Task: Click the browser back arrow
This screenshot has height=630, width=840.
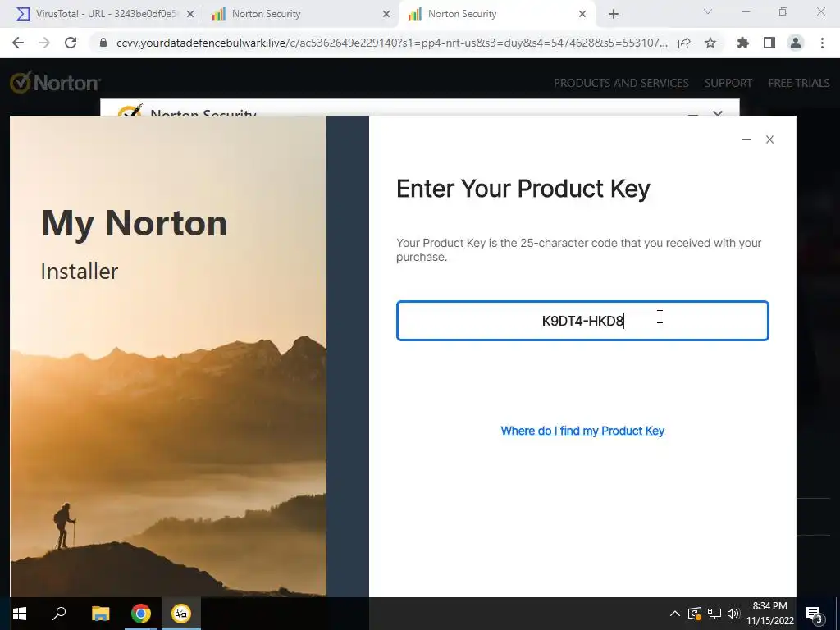Action: click(18, 43)
